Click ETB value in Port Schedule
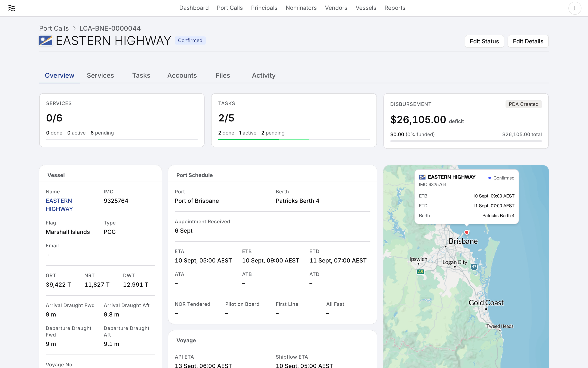 (x=271, y=261)
